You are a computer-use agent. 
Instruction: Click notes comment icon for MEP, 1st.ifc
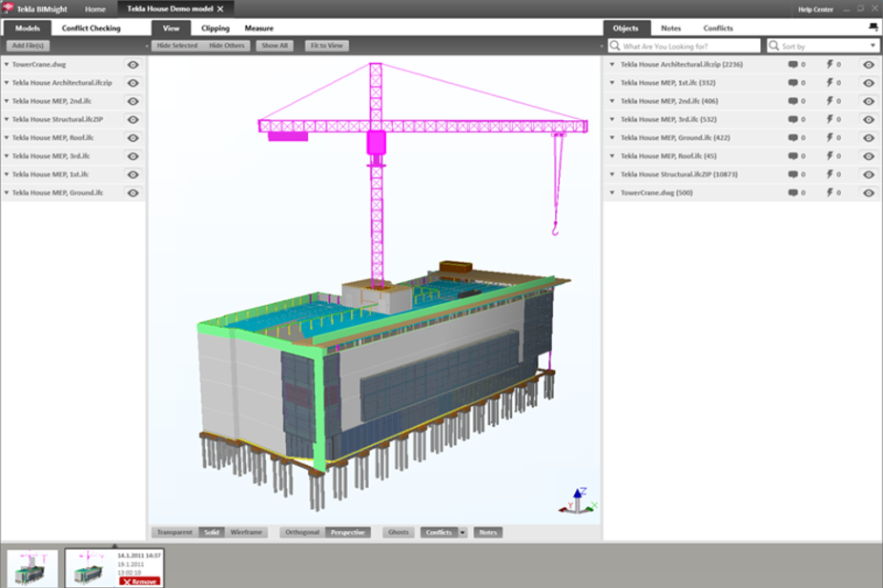[x=793, y=83]
